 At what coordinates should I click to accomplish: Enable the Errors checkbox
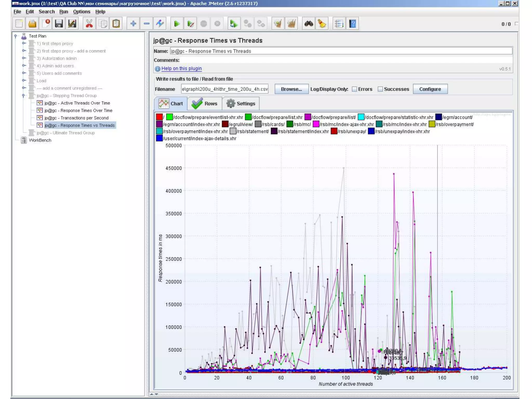click(x=354, y=89)
